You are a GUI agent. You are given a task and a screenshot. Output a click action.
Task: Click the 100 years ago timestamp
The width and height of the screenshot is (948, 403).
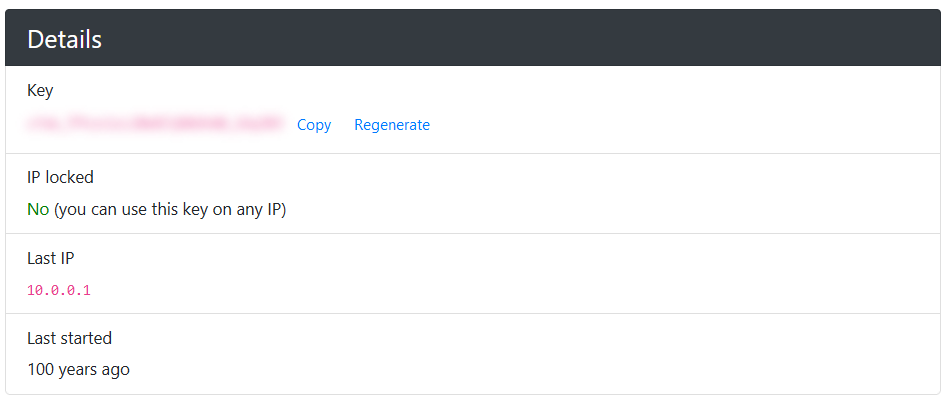point(78,369)
